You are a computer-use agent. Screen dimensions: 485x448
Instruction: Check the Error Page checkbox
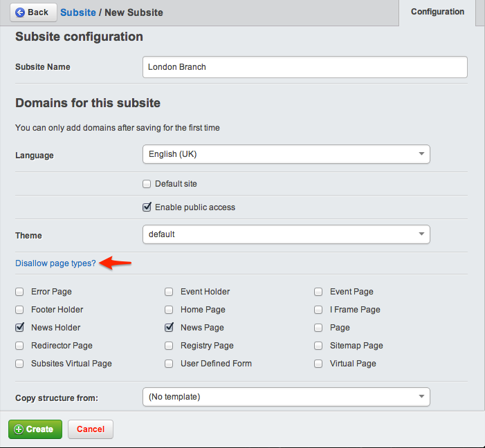tap(19, 292)
